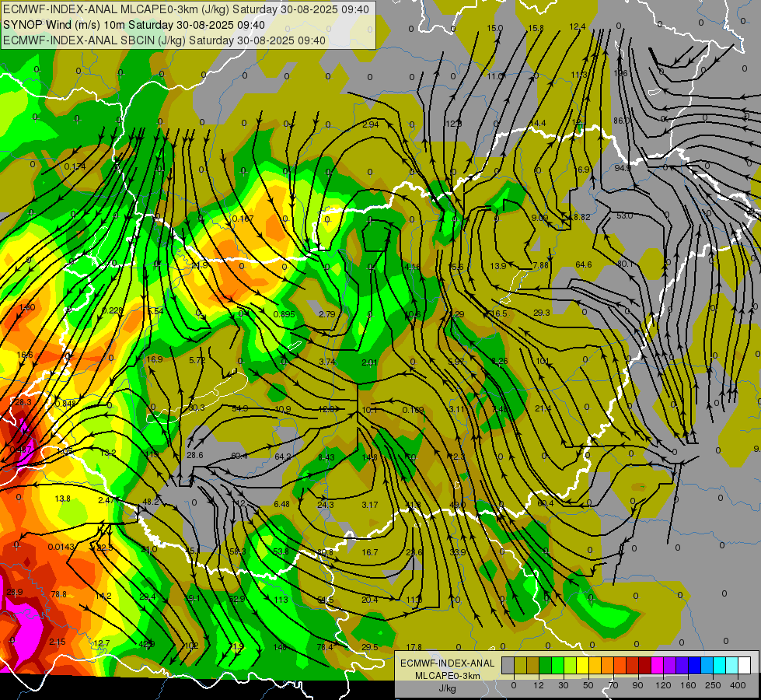
Task: Click the map value 78.8
Action: point(59,594)
